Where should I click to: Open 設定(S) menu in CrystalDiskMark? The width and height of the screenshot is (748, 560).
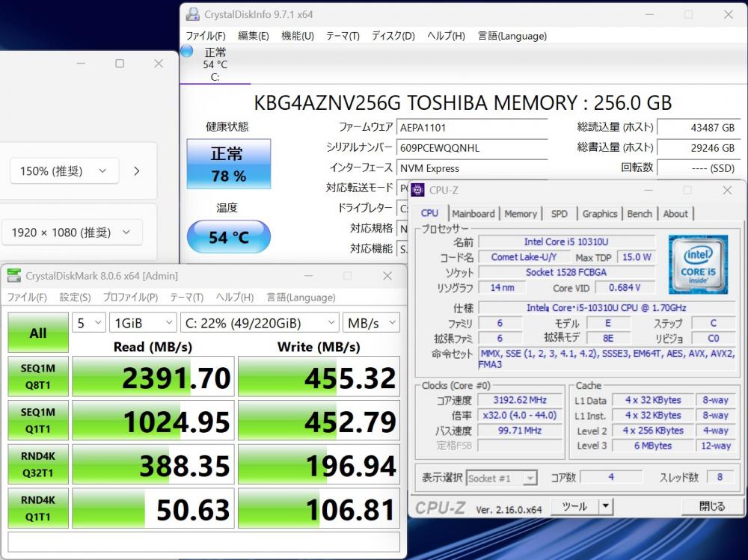[x=75, y=297]
